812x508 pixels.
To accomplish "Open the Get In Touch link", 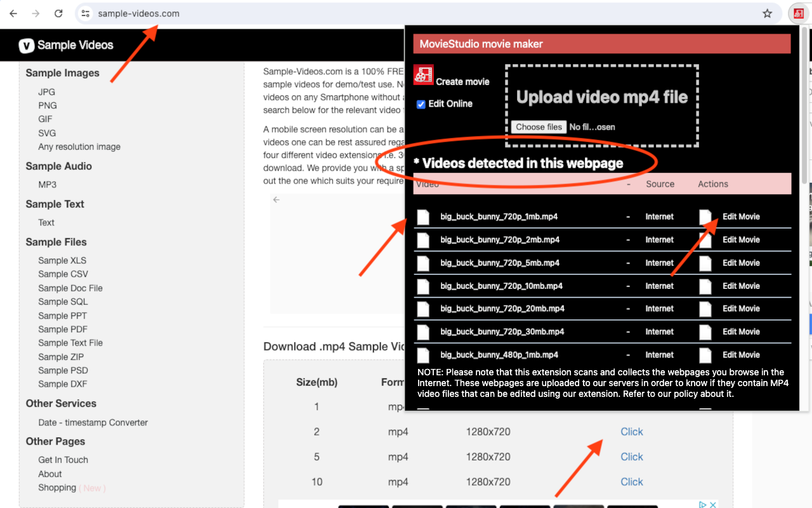I will (x=63, y=460).
